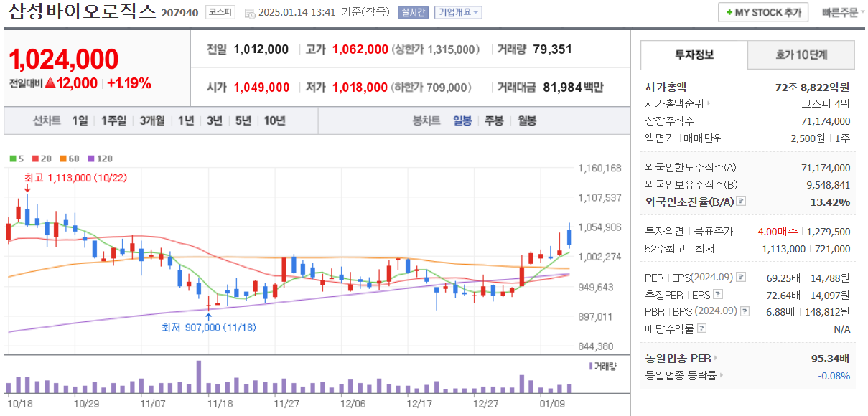Click the MY STOCK 추가 button
The image size is (868, 416).
[x=762, y=11]
